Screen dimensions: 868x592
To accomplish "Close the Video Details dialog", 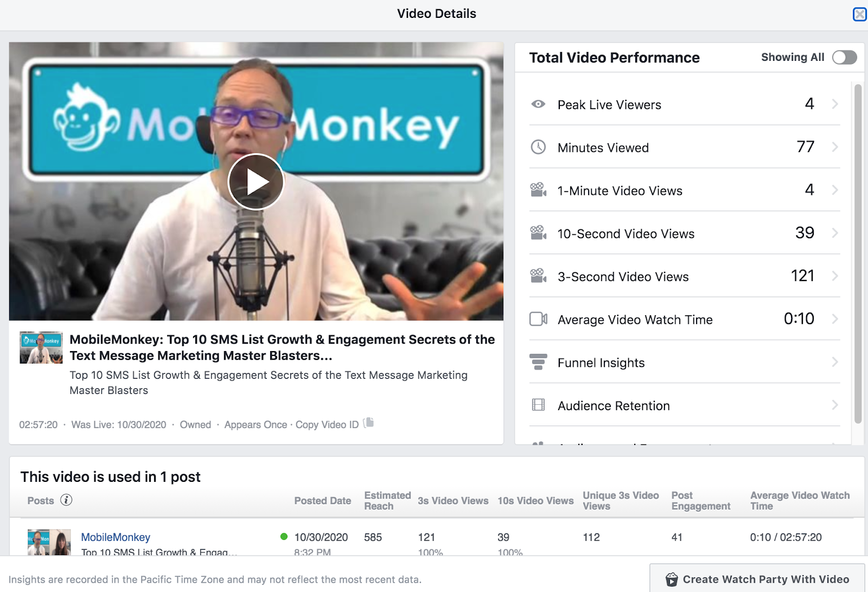I will [x=859, y=14].
